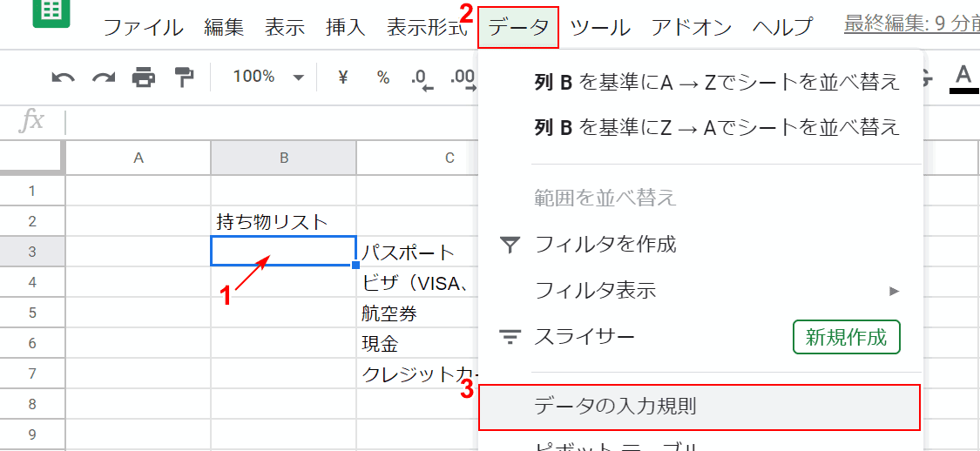
Task: Undo the last action
Action: tap(63, 77)
